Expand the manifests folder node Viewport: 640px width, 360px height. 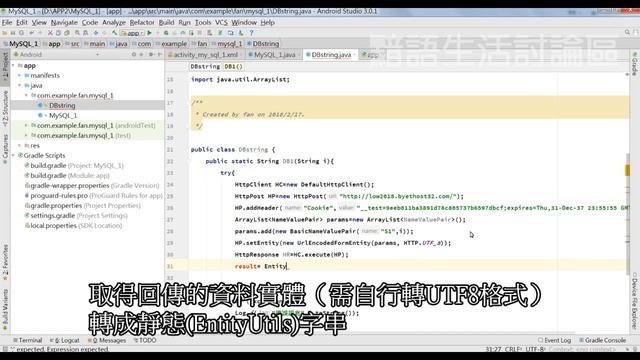pos(19,76)
